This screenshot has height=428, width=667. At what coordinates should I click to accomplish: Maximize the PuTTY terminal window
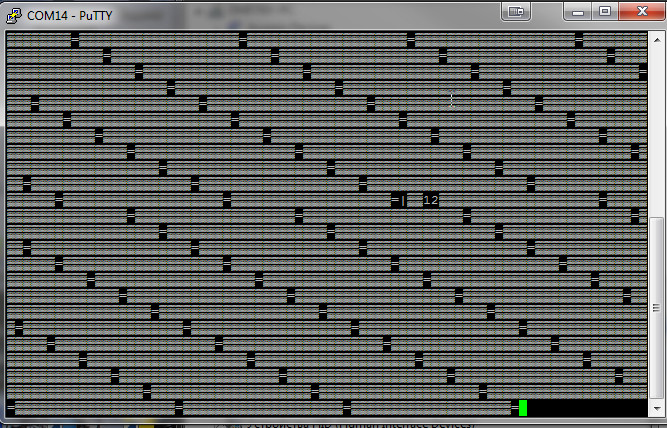click(604, 11)
